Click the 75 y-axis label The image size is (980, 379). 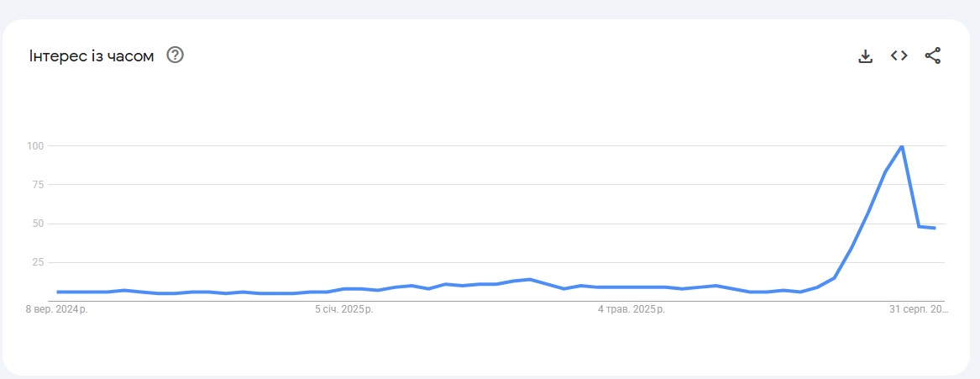[37, 185]
